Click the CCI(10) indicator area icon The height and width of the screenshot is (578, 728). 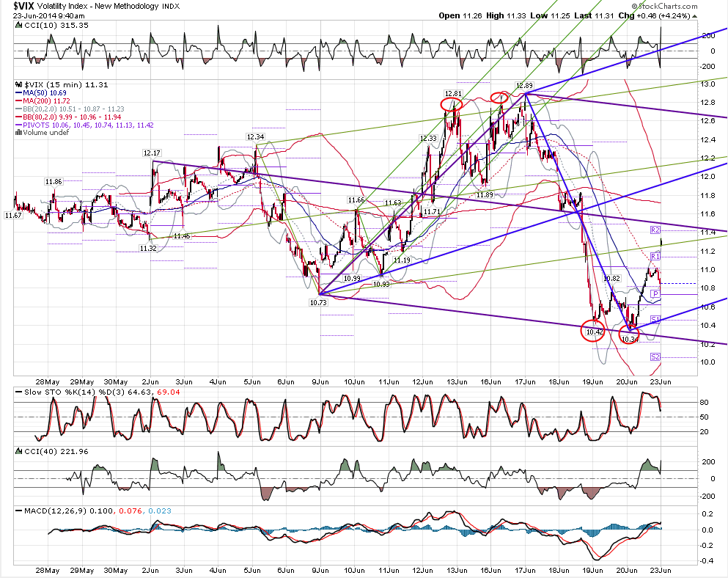point(18,25)
